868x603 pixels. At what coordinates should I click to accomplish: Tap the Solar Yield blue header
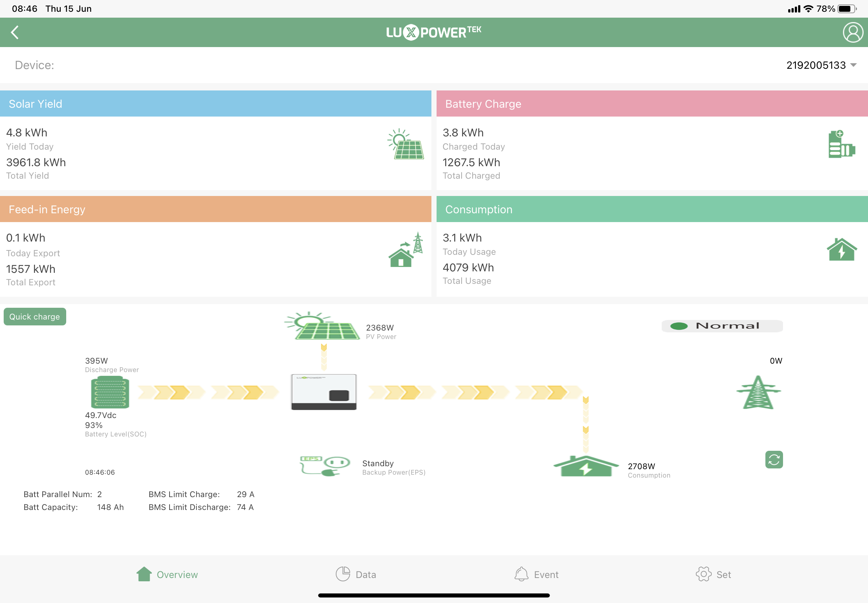216,104
